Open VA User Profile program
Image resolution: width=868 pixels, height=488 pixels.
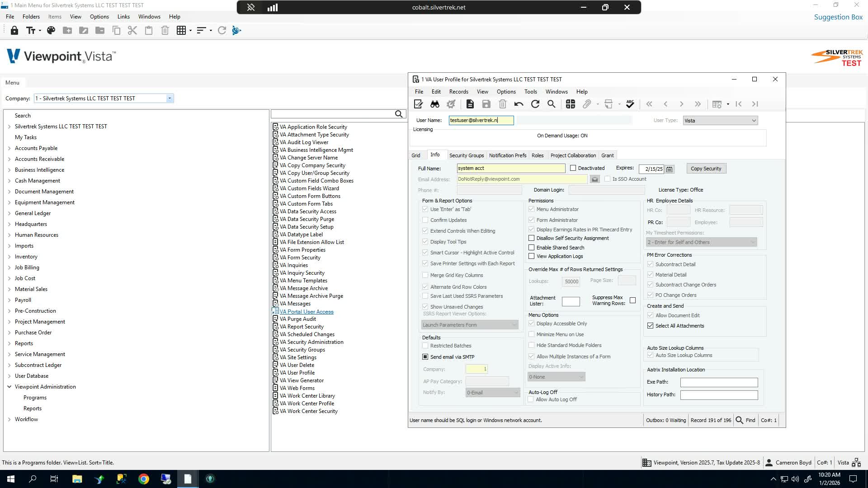[297, 373]
